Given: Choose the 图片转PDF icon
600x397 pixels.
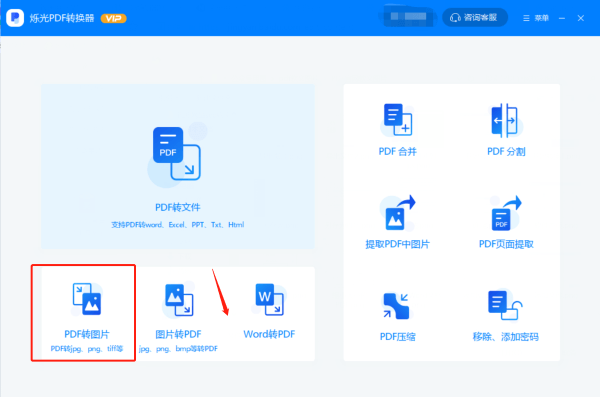Looking at the screenshot, I should coord(178,300).
